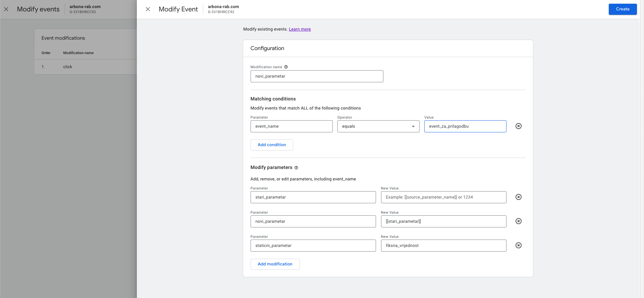Click the novi_parametar parameter field under Modify parameters
The width and height of the screenshot is (644, 298).
[x=313, y=221]
